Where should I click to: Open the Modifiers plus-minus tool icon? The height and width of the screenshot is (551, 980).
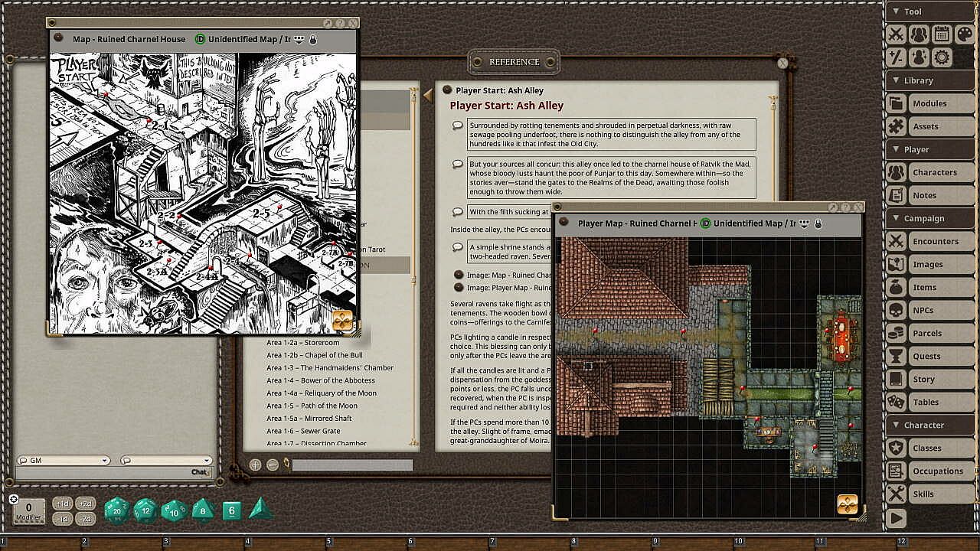click(897, 57)
